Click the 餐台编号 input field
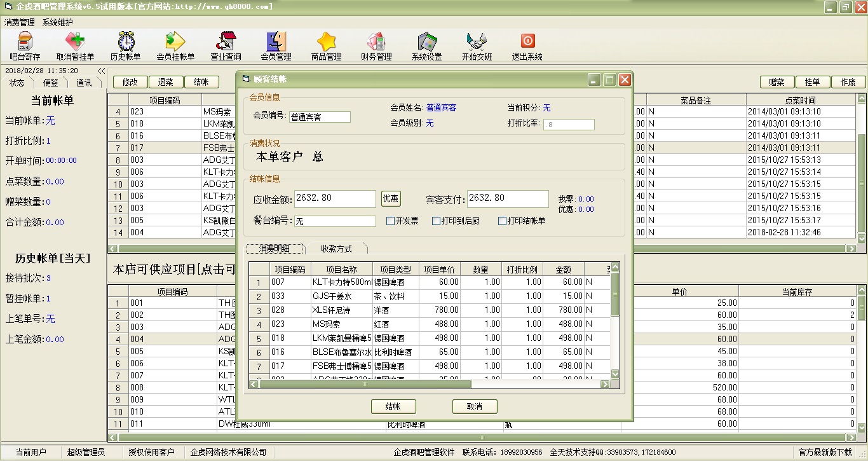Image resolution: width=868 pixels, height=461 pixels. (335, 221)
